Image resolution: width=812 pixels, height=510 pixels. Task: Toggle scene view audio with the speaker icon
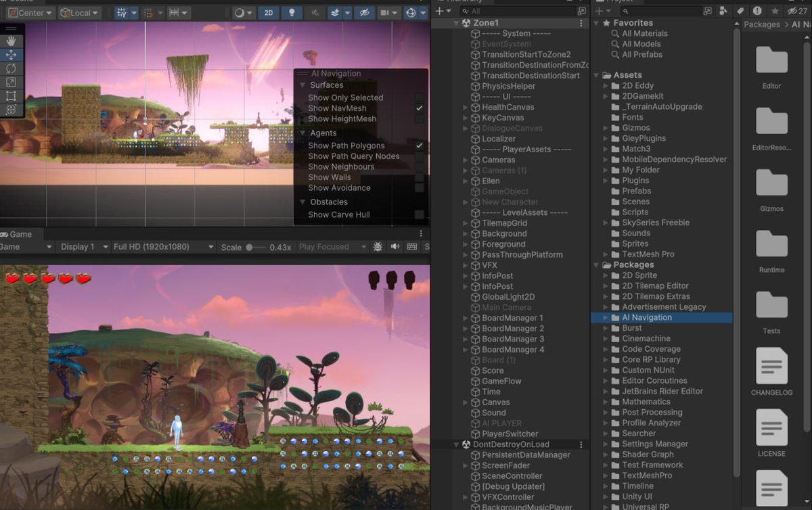coord(315,12)
